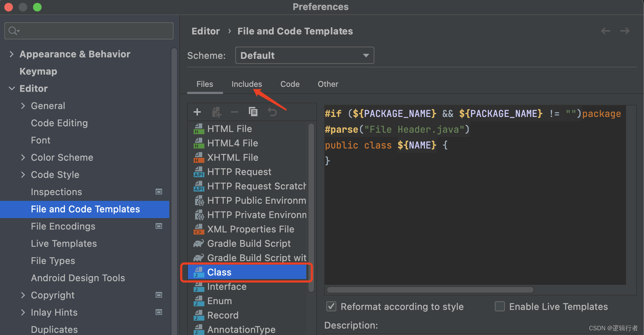The image size is (644, 335).
Task: Click the File Encodings project-level settings icon
Action: (x=159, y=226)
